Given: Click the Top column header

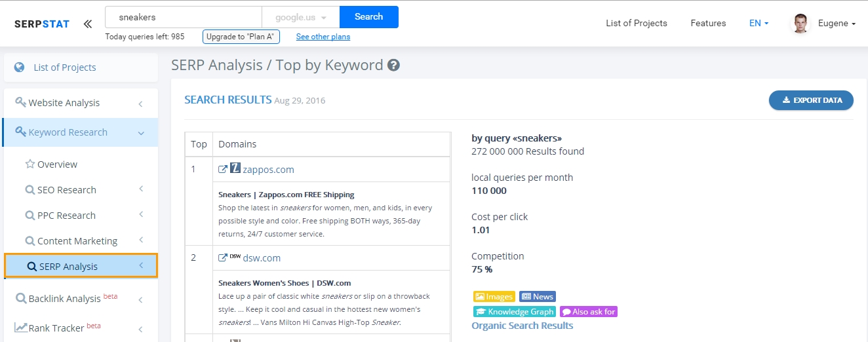Looking at the screenshot, I should tap(199, 144).
